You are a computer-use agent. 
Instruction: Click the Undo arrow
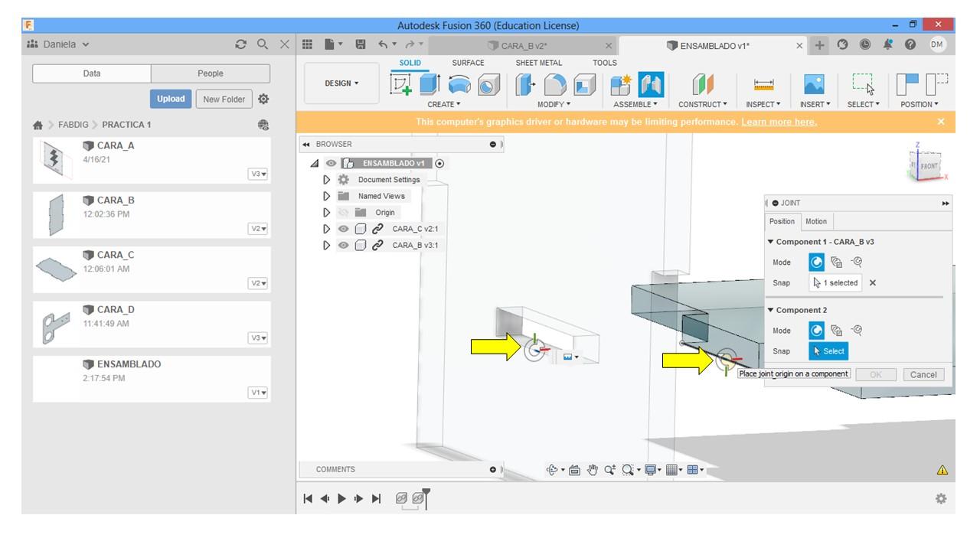[383, 45]
